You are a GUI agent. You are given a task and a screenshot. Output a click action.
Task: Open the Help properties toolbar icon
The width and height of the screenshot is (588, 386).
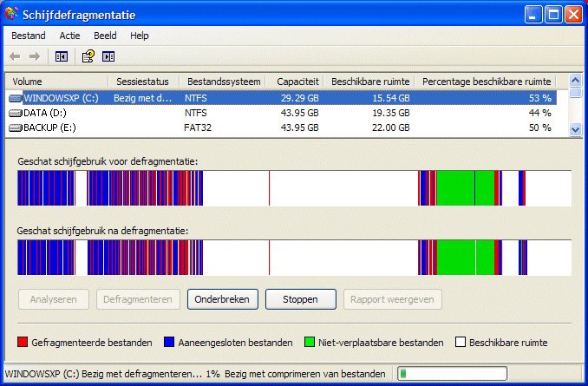[x=88, y=56]
